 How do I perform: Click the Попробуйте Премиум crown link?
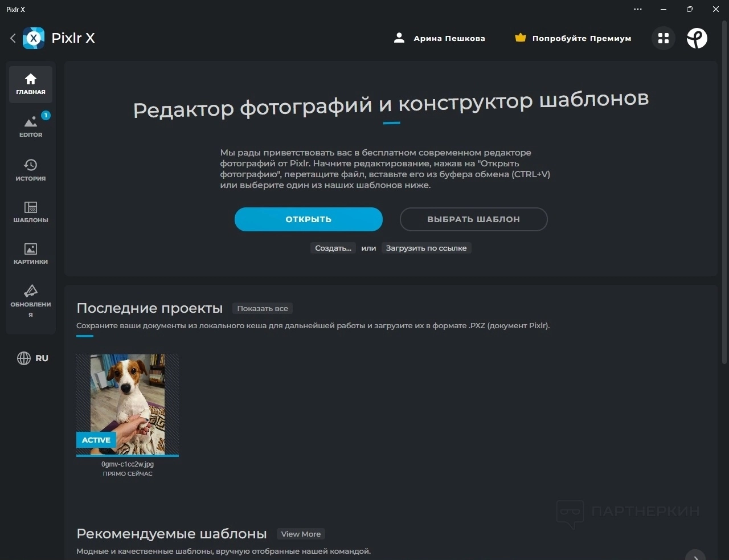pyautogui.click(x=573, y=38)
